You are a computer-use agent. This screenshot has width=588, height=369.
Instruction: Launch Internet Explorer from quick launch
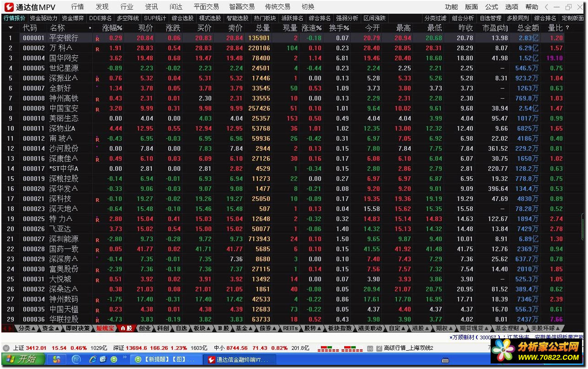click(93, 359)
